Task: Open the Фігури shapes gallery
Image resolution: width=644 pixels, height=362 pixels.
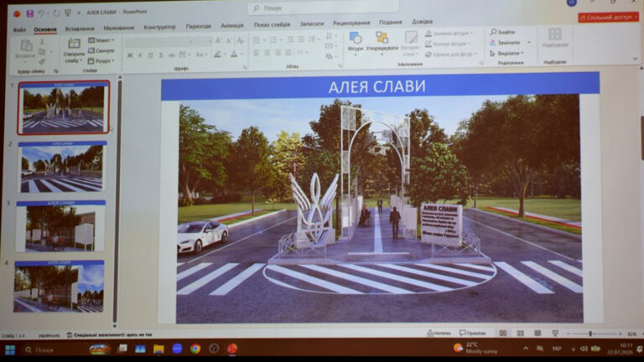Action: tap(356, 41)
